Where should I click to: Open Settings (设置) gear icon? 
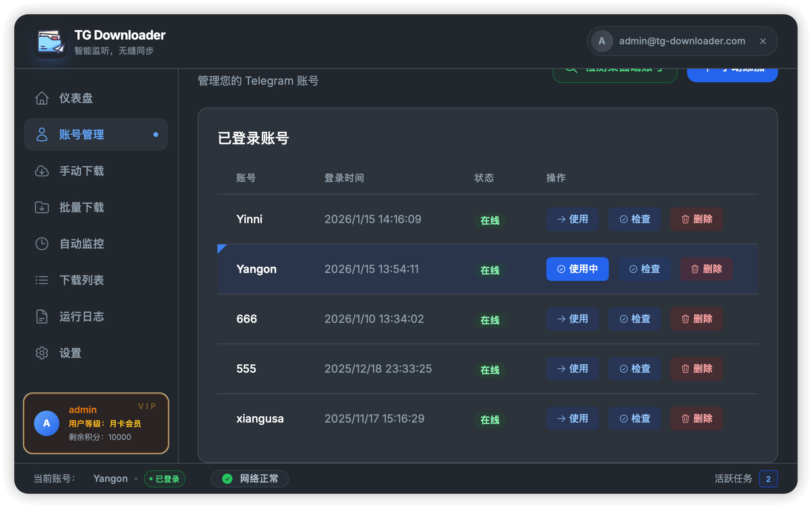pos(42,353)
